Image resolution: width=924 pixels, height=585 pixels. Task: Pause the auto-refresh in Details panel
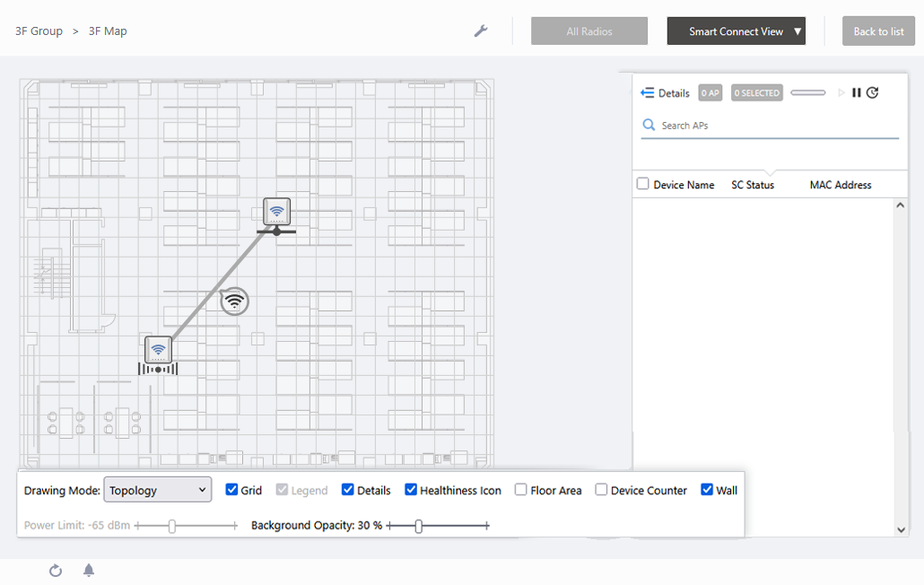(x=857, y=93)
